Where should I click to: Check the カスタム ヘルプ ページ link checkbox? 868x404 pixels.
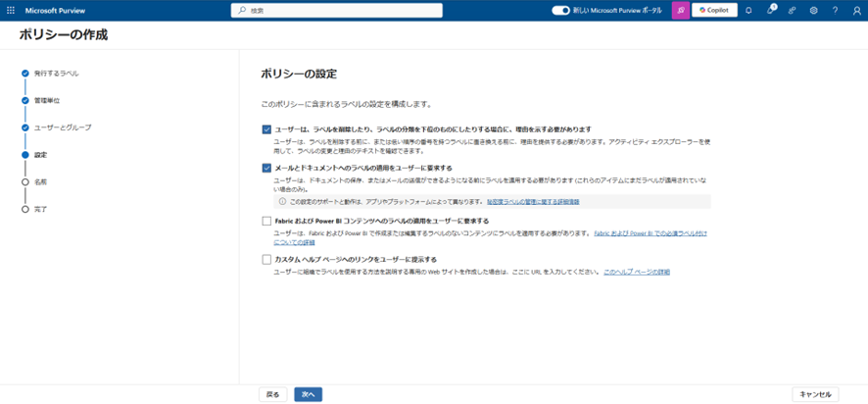(x=266, y=259)
